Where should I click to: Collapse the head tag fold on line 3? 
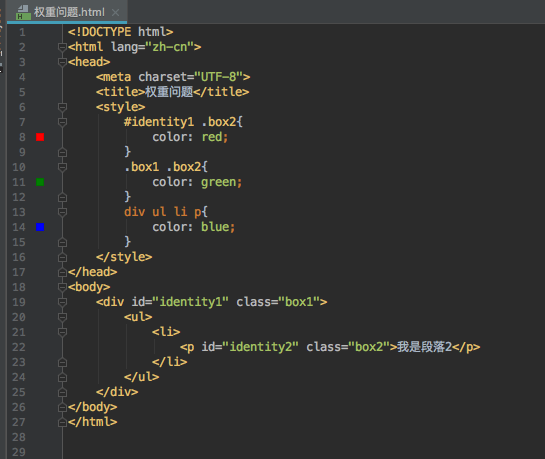click(62, 62)
